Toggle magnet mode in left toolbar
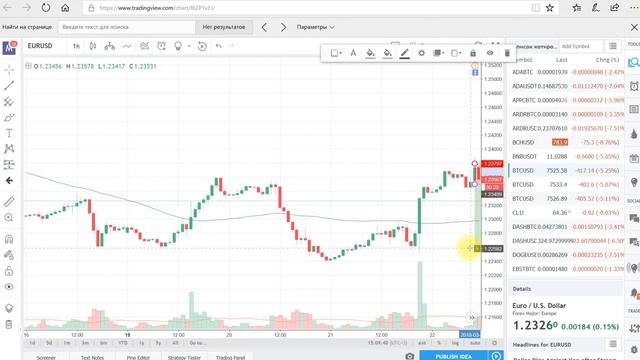This screenshot has width=640, height=360. (x=9, y=239)
